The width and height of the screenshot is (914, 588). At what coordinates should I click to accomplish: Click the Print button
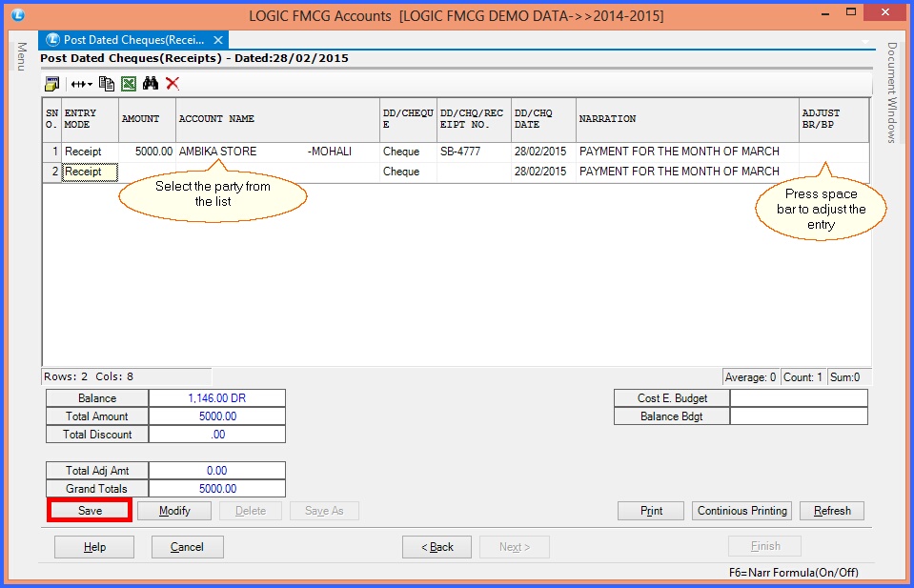click(x=651, y=511)
